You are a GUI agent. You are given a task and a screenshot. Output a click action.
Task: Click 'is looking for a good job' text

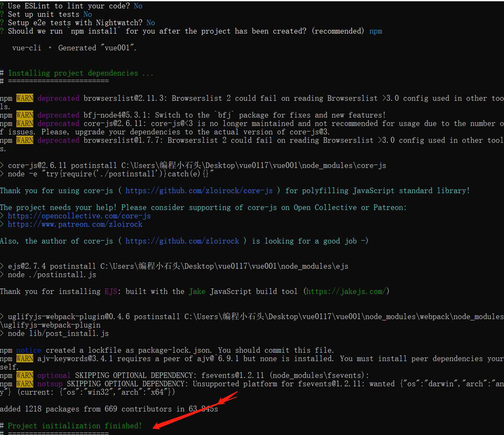coord(310,241)
